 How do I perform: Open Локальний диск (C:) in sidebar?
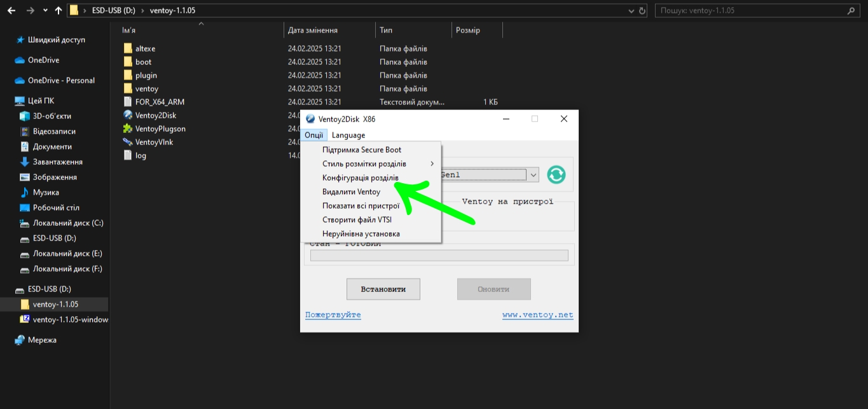[x=68, y=223]
